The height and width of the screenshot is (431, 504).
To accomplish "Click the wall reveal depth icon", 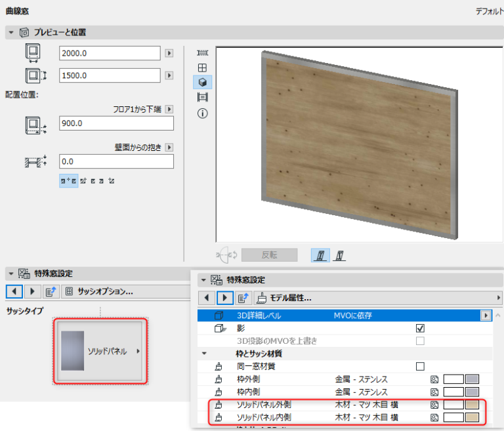I will click(x=35, y=161).
